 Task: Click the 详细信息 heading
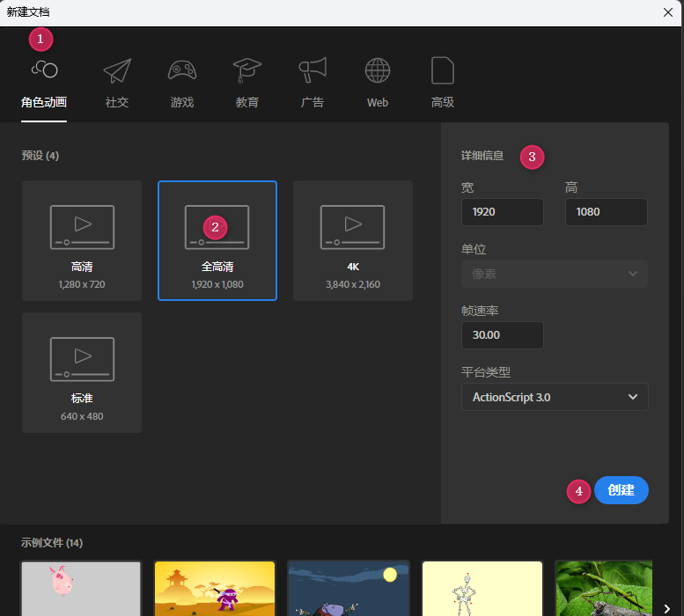click(x=482, y=156)
